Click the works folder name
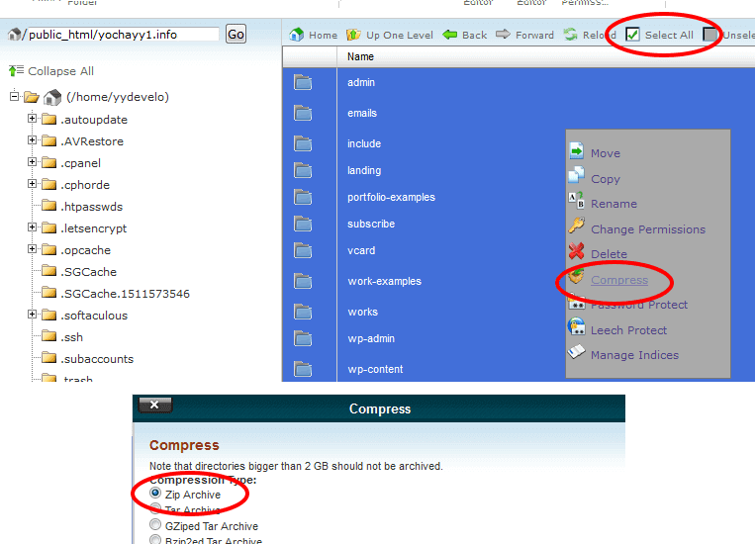This screenshot has height=544, width=756. (362, 312)
